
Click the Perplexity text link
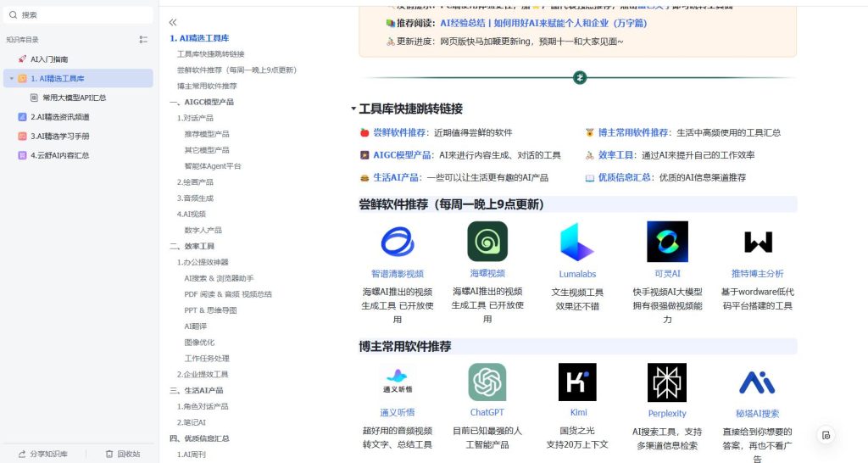pyautogui.click(x=667, y=413)
